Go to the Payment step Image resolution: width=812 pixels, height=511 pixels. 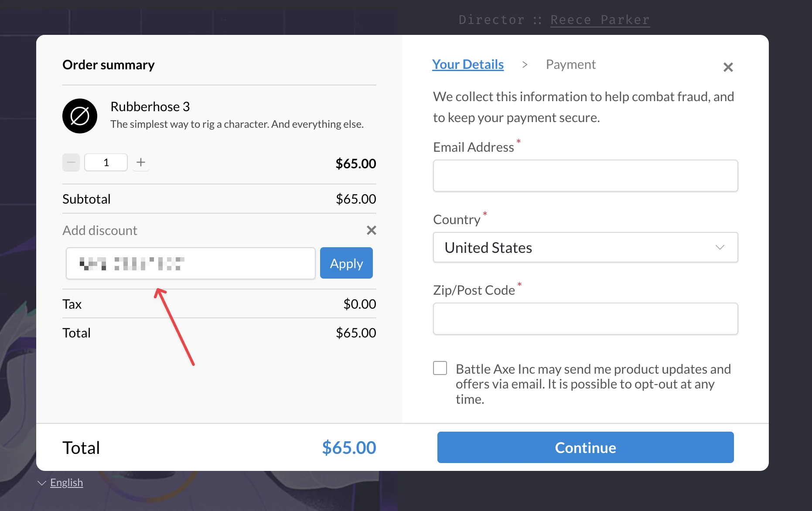pyautogui.click(x=570, y=65)
